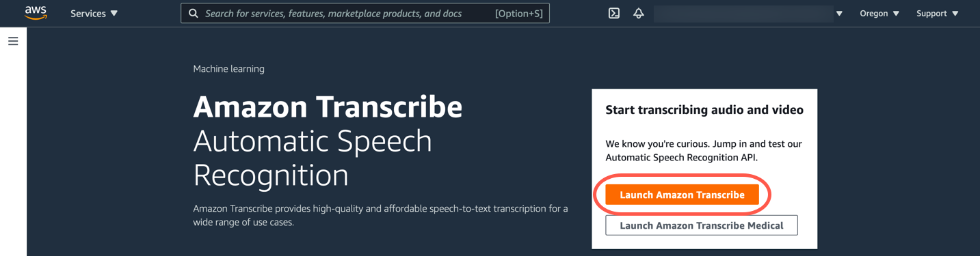Click the arrow next to Oregon

coord(896,14)
